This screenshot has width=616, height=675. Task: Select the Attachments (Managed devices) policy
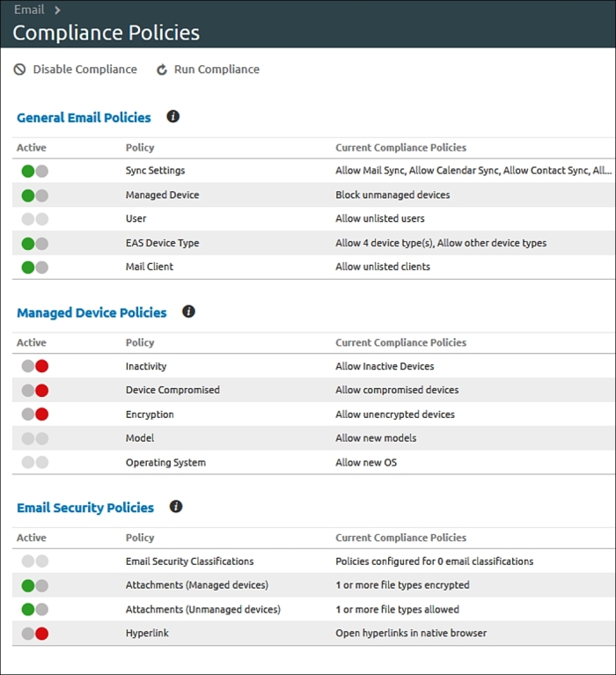(197, 585)
